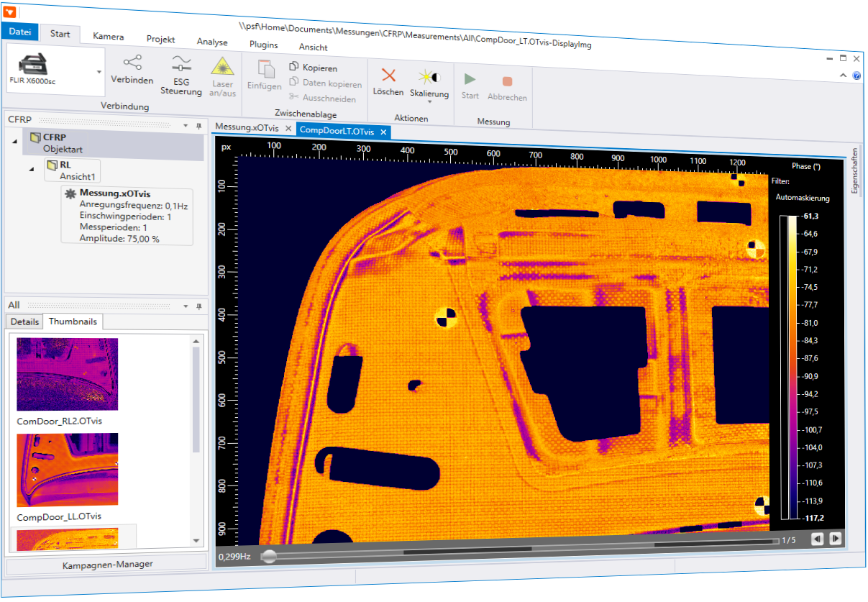The image size is (868, 602).
Task: Go to previous image frame
Action: tap(818, 538)
